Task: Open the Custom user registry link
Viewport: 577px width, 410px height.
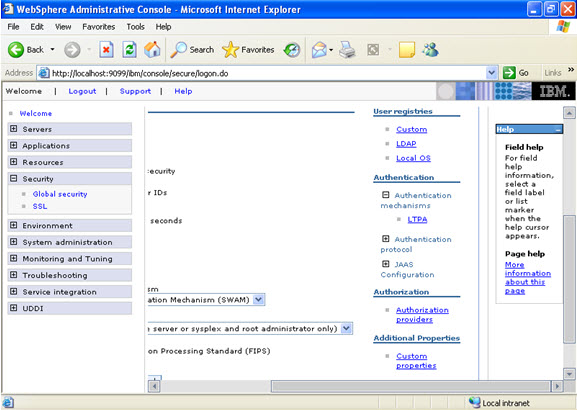Action: 411,130
